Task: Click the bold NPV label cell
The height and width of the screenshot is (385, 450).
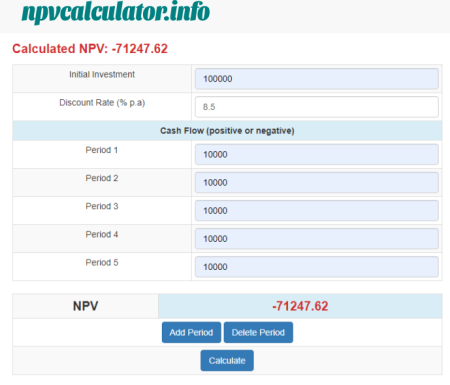Action: 86,306
